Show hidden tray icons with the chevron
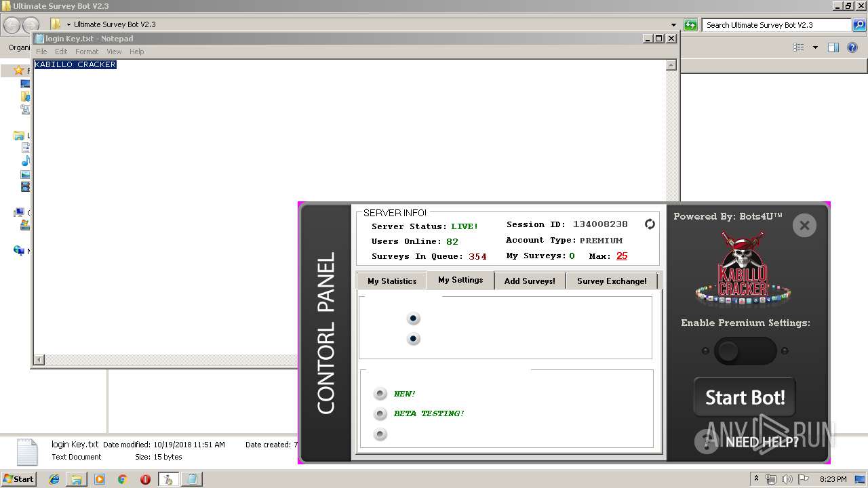The image size is (868, 488). [757, 479]
